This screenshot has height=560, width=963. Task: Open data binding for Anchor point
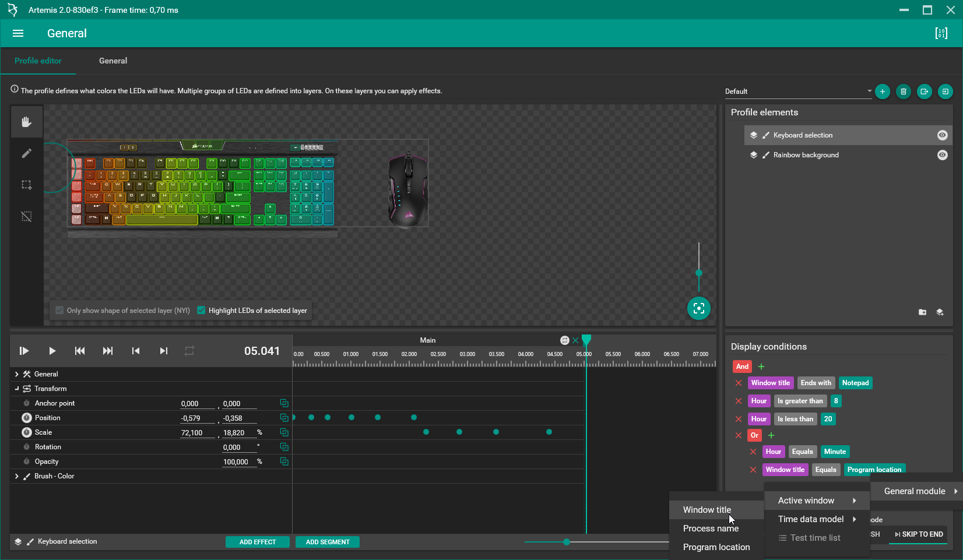pos(284,403)
